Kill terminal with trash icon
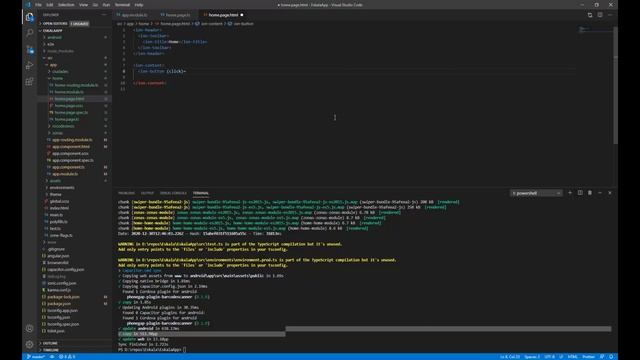Viewport: 640px width, 360px height. [x=590, y=193]
